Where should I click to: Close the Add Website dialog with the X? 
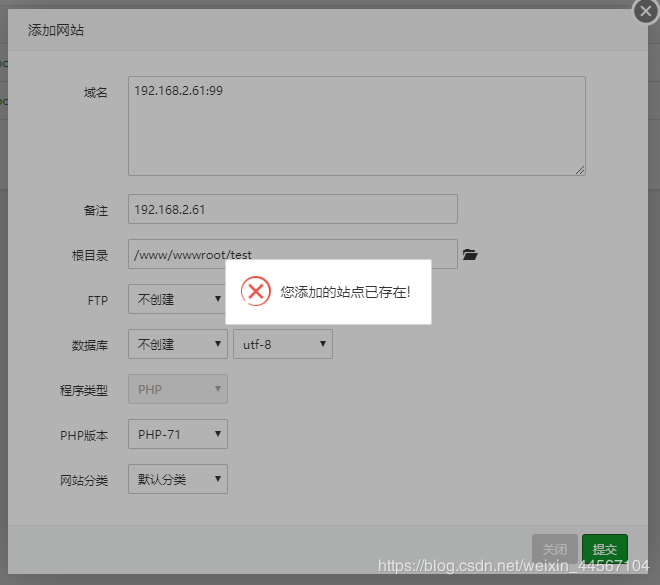(646, 11)
